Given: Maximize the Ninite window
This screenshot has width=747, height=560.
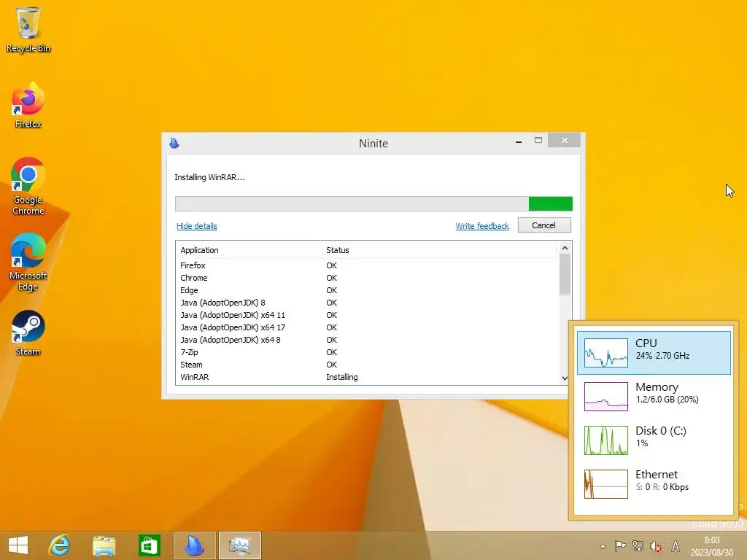Looking at the screenshot, I should [538, 141].
